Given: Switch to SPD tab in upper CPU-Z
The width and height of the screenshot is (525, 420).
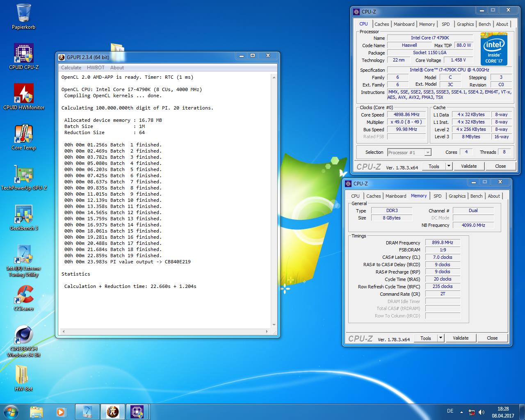Looking at the screenshot, I should click(x=446, y=24).
